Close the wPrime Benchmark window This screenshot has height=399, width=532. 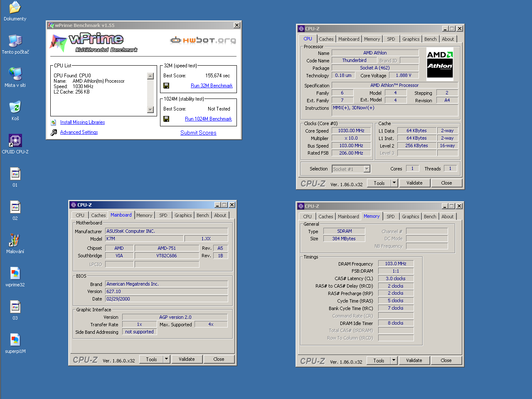pos(237,25)
